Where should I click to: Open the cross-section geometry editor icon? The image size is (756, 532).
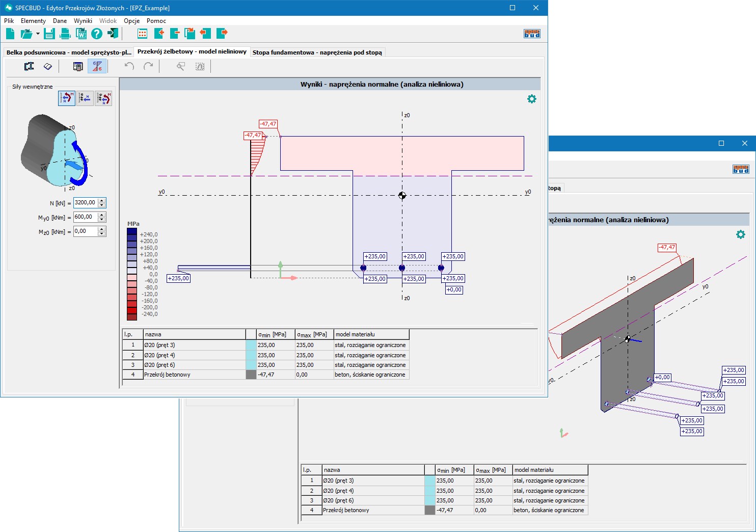click(29, 66)
